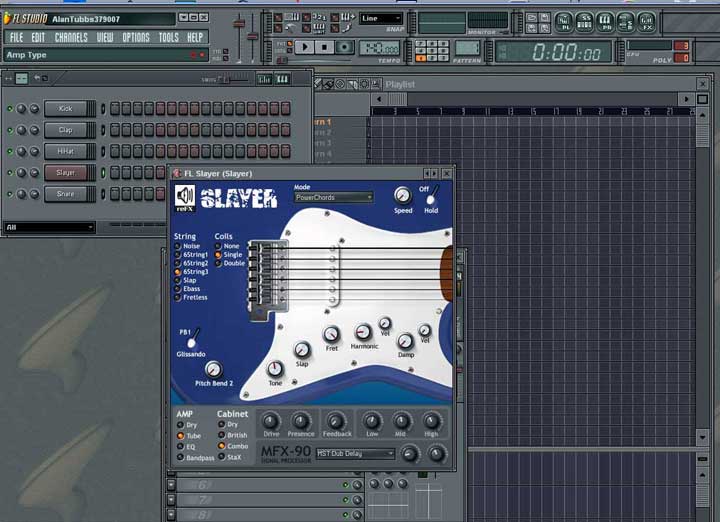Open the TOOLS menu
This screenshot has height=522, width=720.
169,38
